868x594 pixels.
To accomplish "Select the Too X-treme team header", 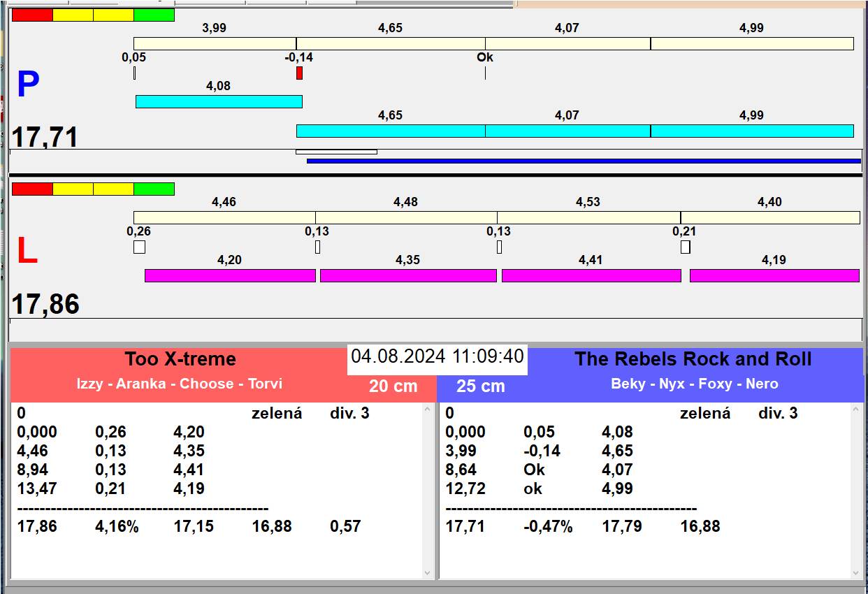I will 180,359.
